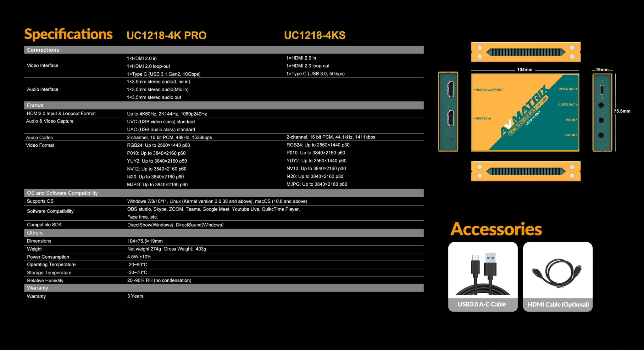Click the HDMI2.0 LOOPOUT port on side view
Image resolution: width=644 pixels, height=350 pixels.
450,89
